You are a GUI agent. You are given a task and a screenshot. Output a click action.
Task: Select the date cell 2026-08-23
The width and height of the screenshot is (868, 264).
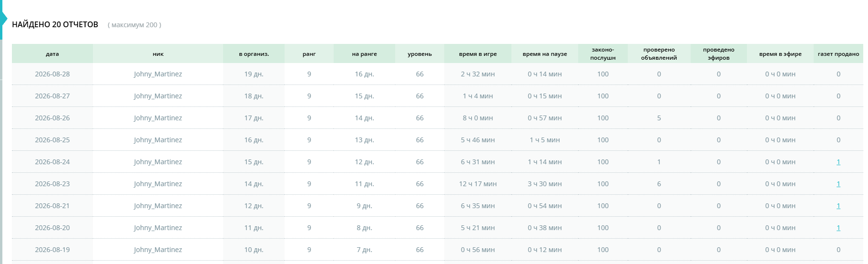click(52, 184)
